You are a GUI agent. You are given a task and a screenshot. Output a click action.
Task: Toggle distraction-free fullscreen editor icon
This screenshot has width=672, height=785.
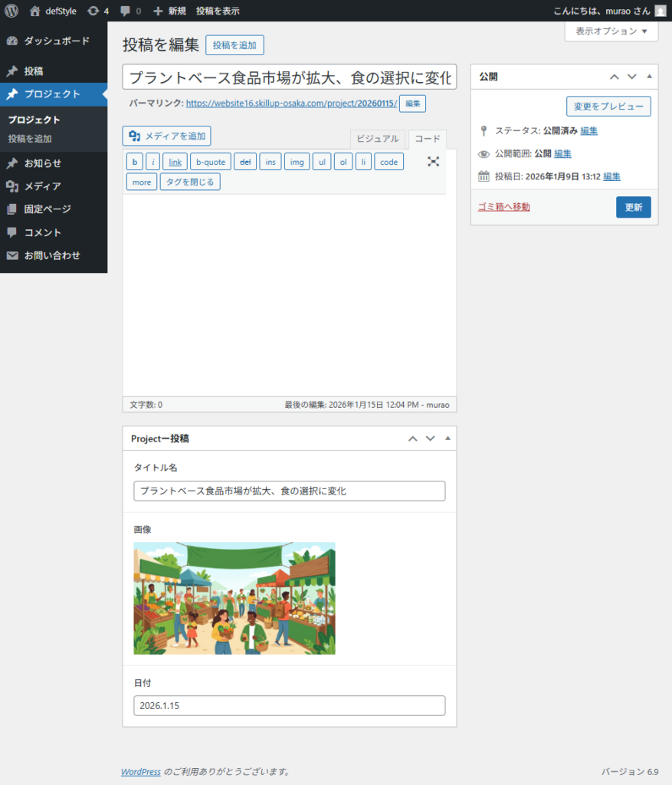pyautogui.click(x=433, y=162)
